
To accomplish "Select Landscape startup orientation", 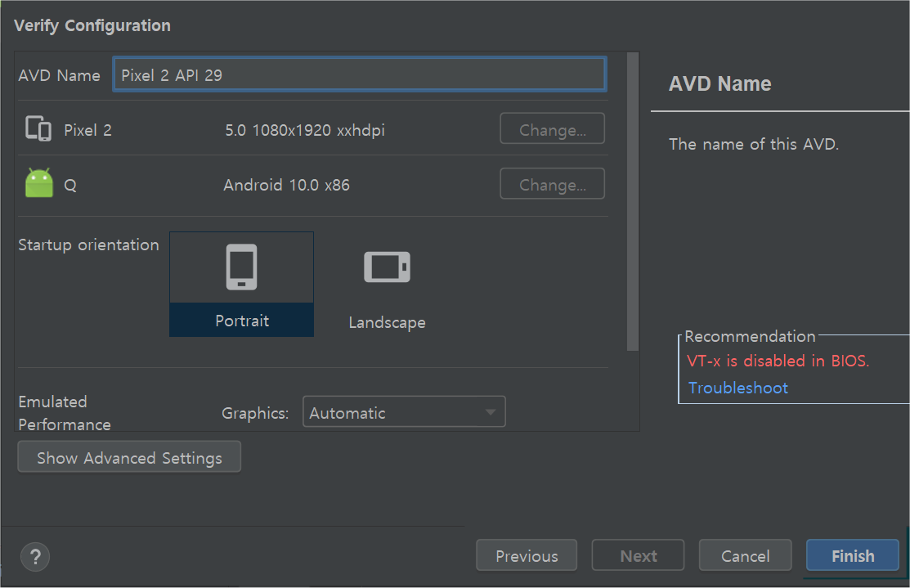I will pyautogui.click(x=387, y=290).
